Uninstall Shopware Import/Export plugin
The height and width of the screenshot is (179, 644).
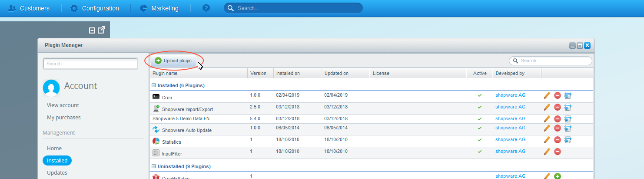click(558, 107)
